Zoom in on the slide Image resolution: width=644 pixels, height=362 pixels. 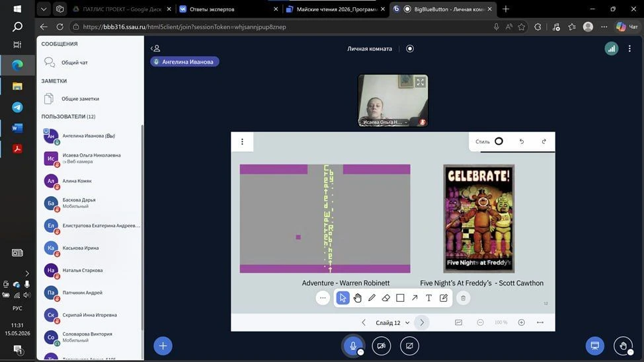click(521, 322)
